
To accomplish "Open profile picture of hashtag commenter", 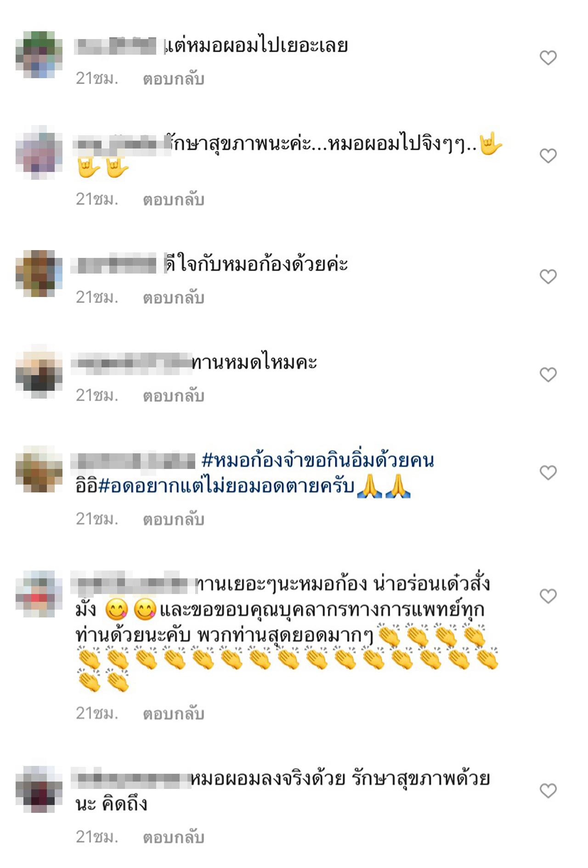I will [x=39, y=469].
